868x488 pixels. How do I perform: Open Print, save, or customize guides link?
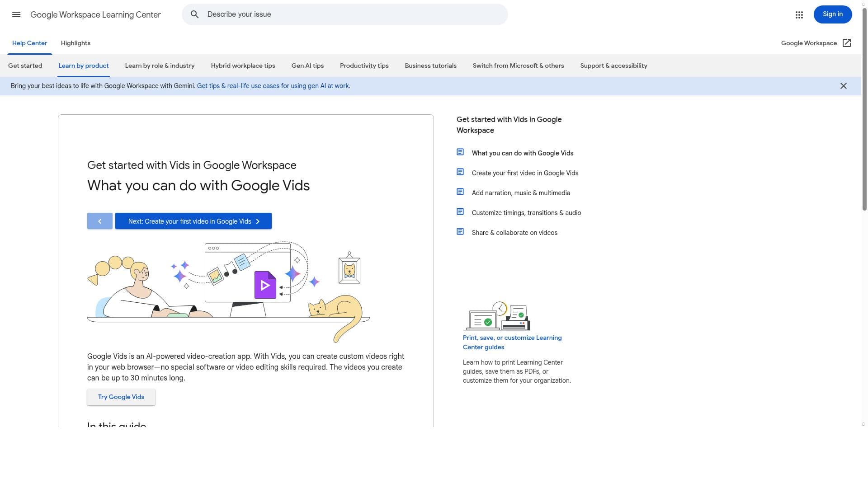tap(512, 343)
